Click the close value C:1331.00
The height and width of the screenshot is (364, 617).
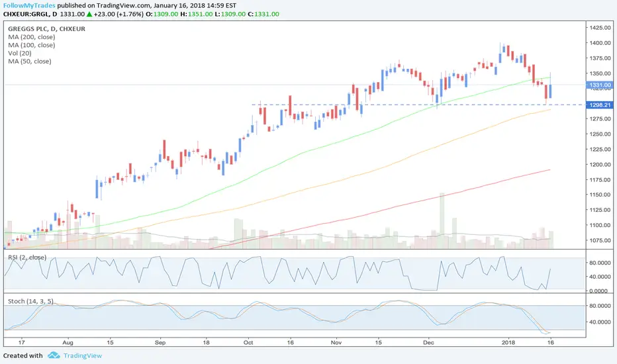pos(263,14)
